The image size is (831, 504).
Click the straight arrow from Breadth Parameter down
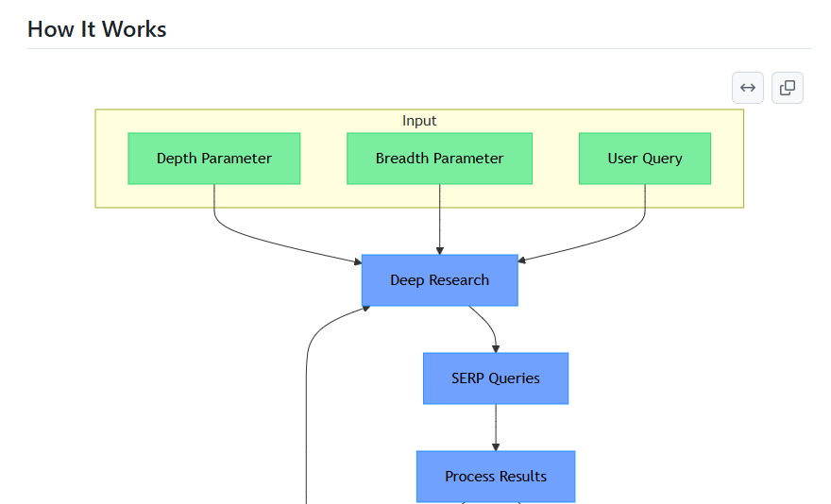click(439, 219)
